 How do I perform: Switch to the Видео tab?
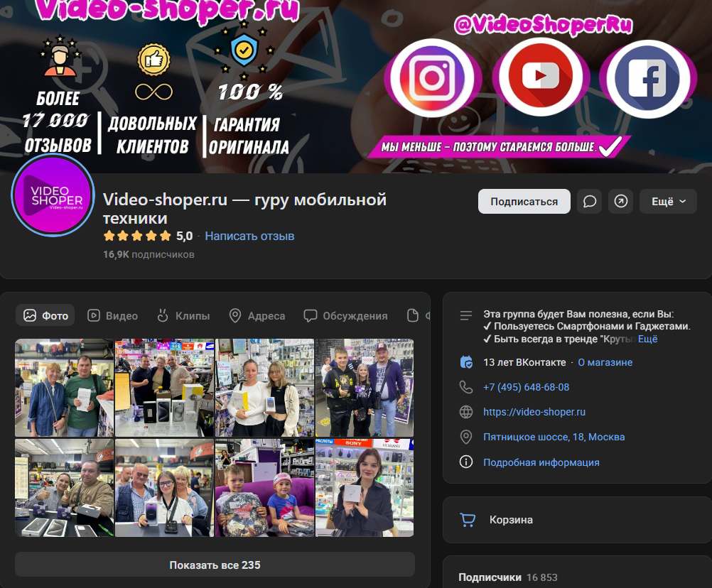pyautogui.click(x=112, y=315)
